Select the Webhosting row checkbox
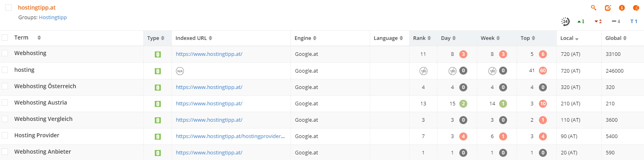This screenshot has height=160, width=644. 5,53
